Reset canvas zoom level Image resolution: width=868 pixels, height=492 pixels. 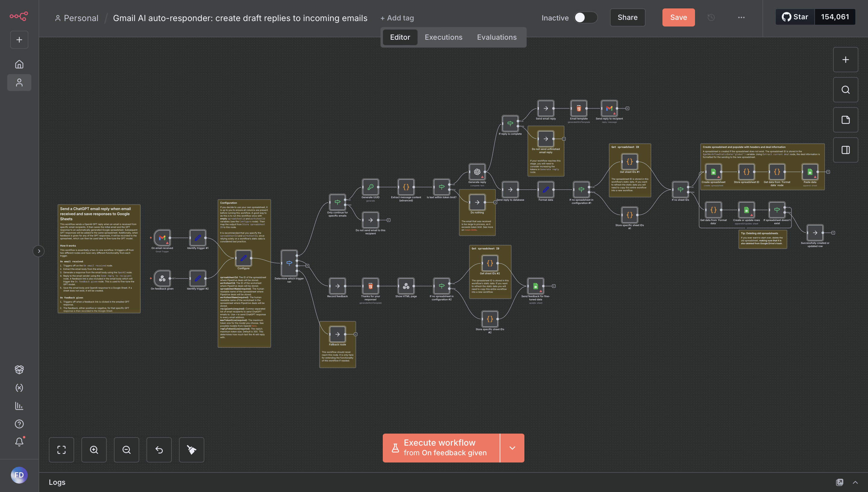159,450
